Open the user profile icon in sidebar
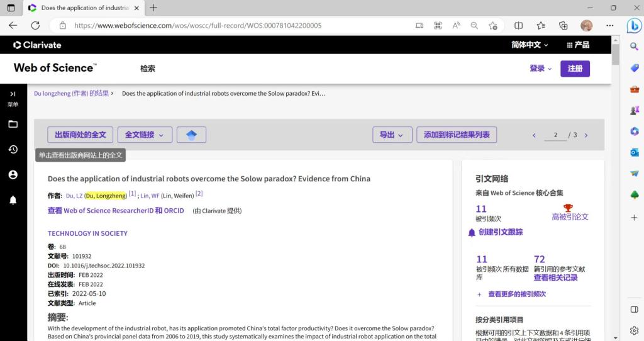The height and width of the screenshot is (341, 644). coord(13,174)
